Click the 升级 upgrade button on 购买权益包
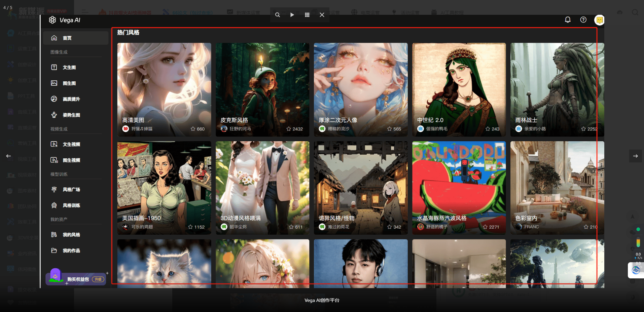Image resolution: width=644 pixels, height=312 pixels. pyautogui.click(x=98, y=279)
